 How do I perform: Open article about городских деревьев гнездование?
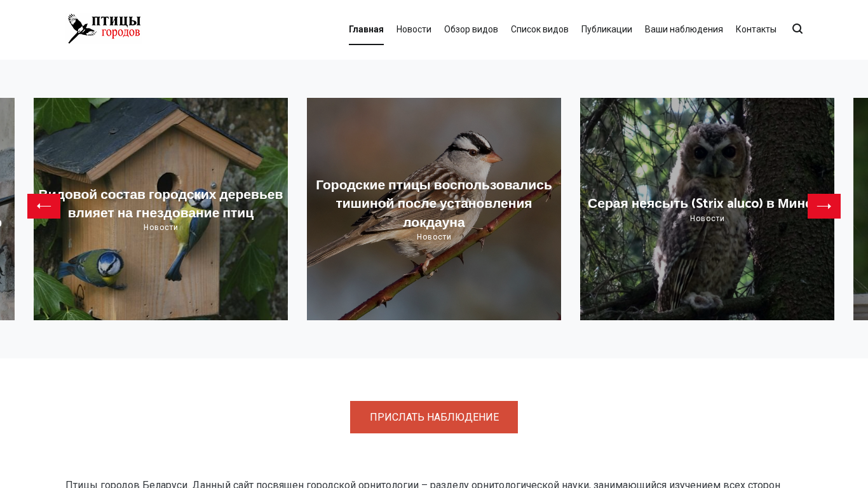coord(161,203)
